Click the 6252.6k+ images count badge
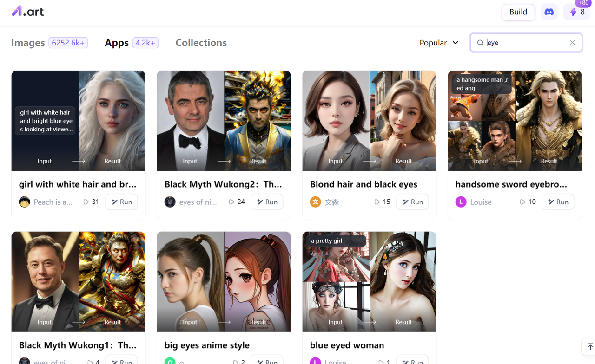The height and width of the screenshot is (364, 595). [68, 43]
